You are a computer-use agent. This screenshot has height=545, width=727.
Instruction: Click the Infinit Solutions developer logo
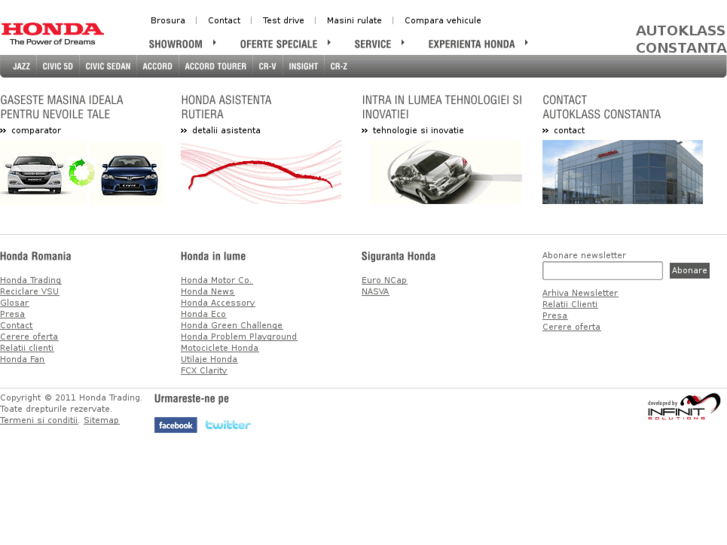click(x=684, y=407)
